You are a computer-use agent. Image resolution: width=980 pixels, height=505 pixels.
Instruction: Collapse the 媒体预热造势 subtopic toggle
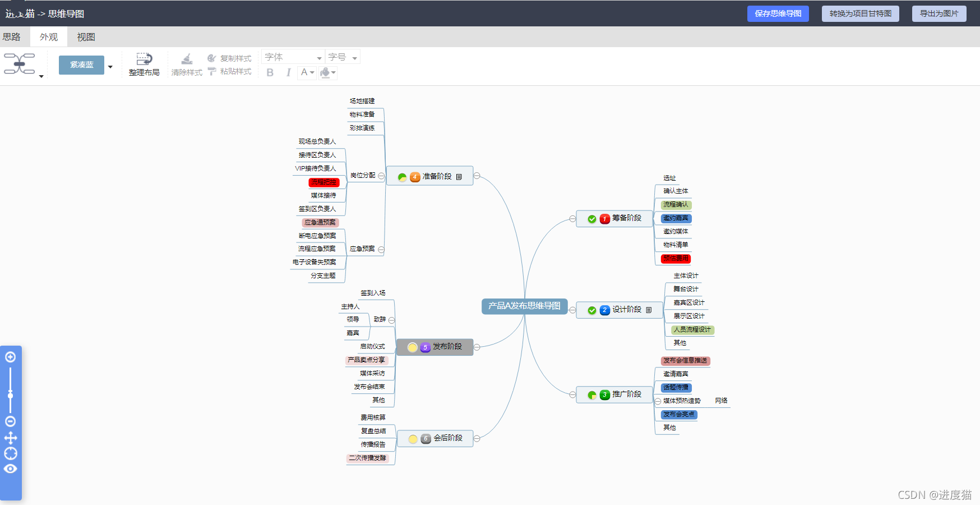click(x=658, y=401)
